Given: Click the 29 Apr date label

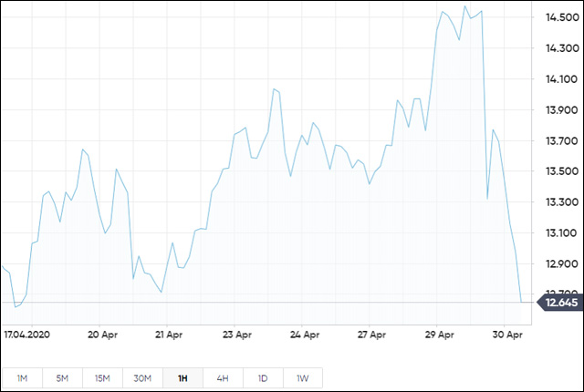Looking at the screenshot, I should coord(440,335).
